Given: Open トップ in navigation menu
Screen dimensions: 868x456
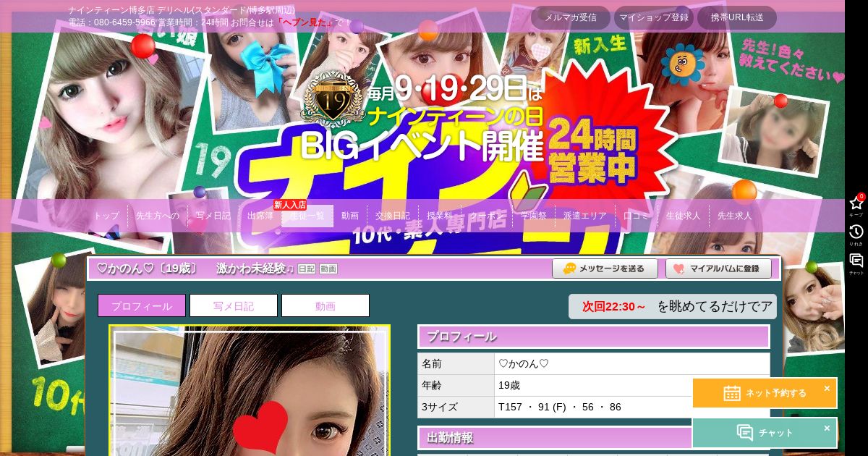Looking at the screenshot, I should point(106,216).
